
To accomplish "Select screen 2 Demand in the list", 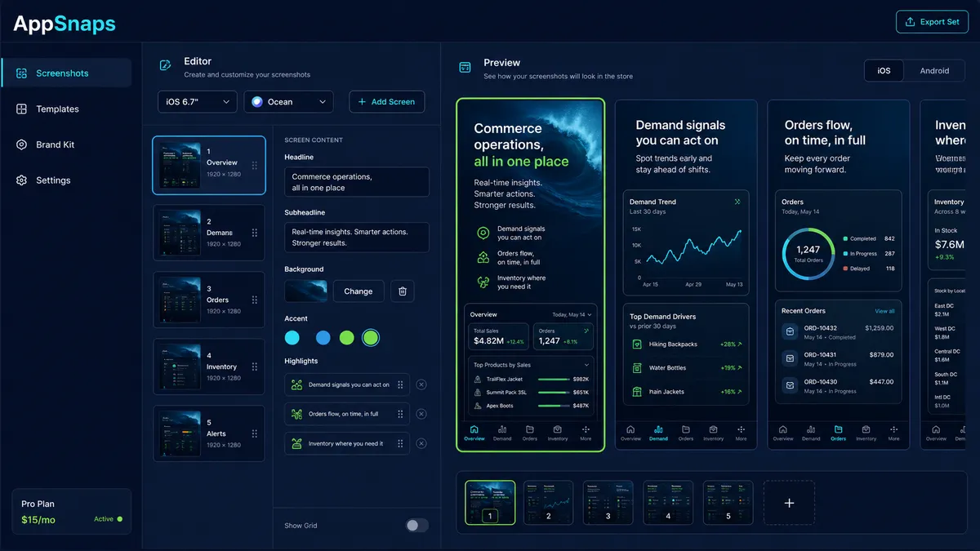I will (x=209, y=233).
